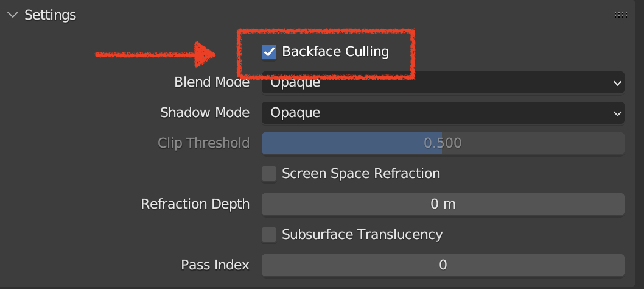644x289 pixels.
Task: Collapse the Settings panel chevron
Action: point(13,15)
